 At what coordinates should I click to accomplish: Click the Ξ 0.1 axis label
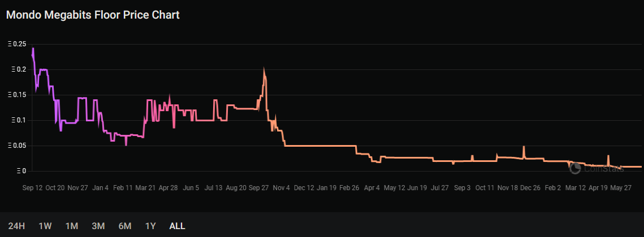click(19, 121)
